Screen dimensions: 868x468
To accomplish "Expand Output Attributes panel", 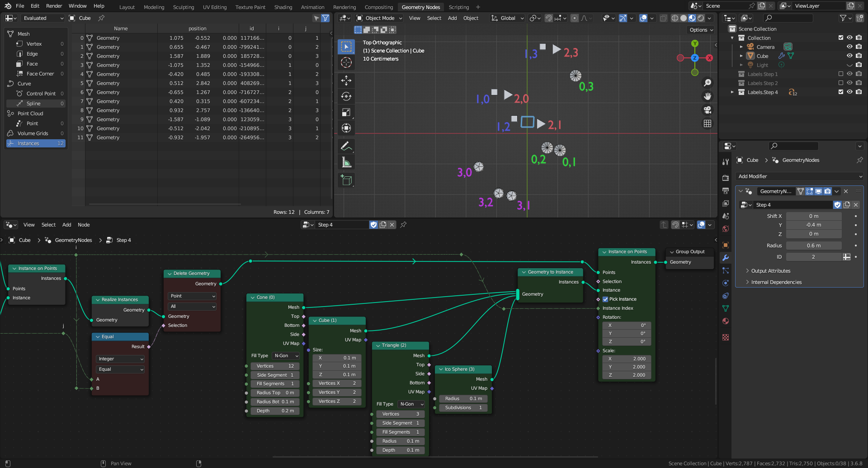I will [770, 271].
